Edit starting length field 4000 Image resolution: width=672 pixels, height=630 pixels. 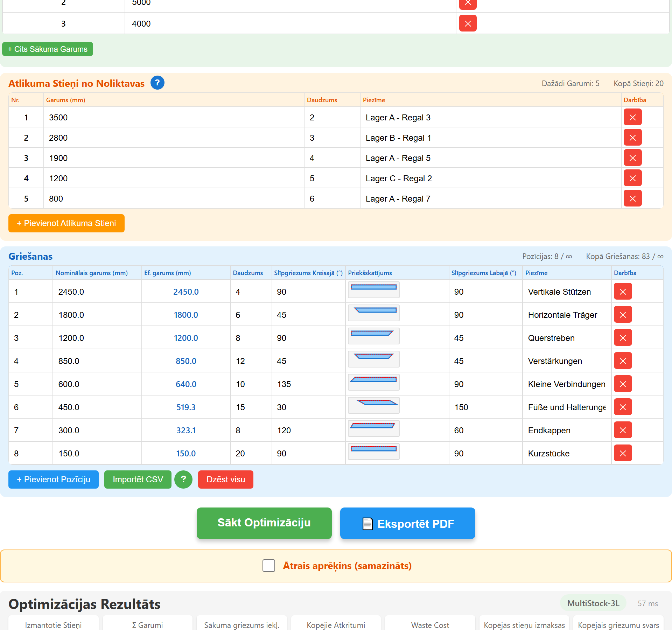click(290, 23)
